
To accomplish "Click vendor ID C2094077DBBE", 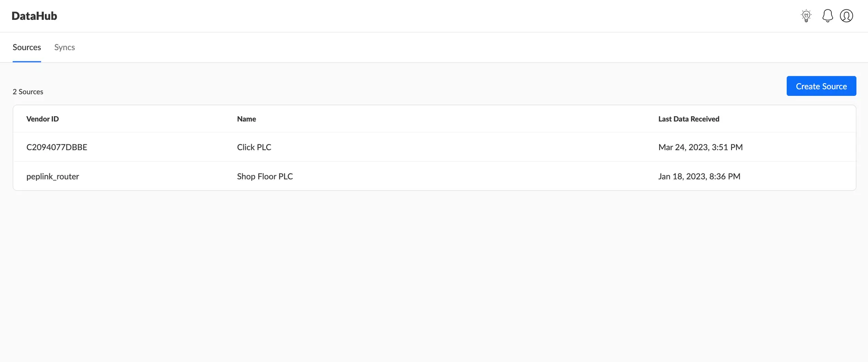I will [57, 147].
